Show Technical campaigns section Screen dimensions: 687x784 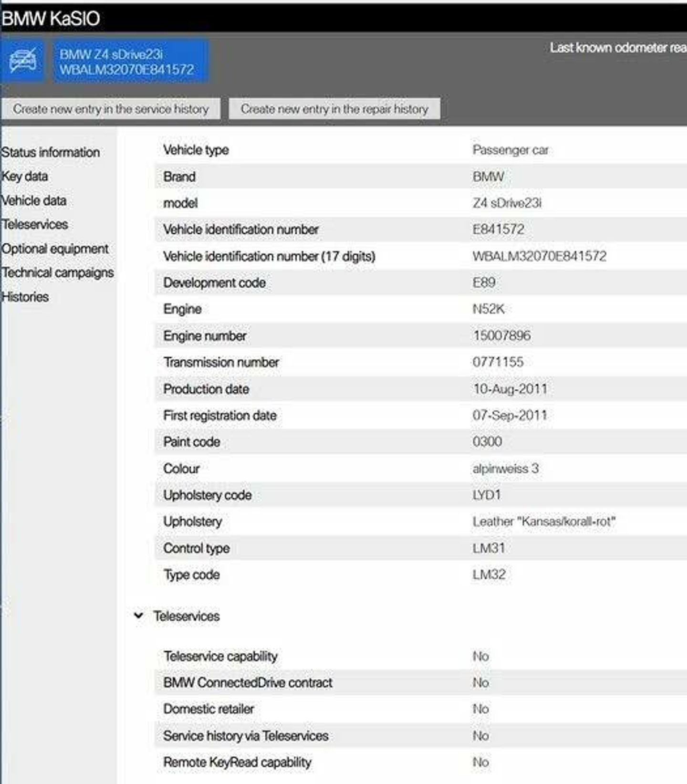point(58,272)
